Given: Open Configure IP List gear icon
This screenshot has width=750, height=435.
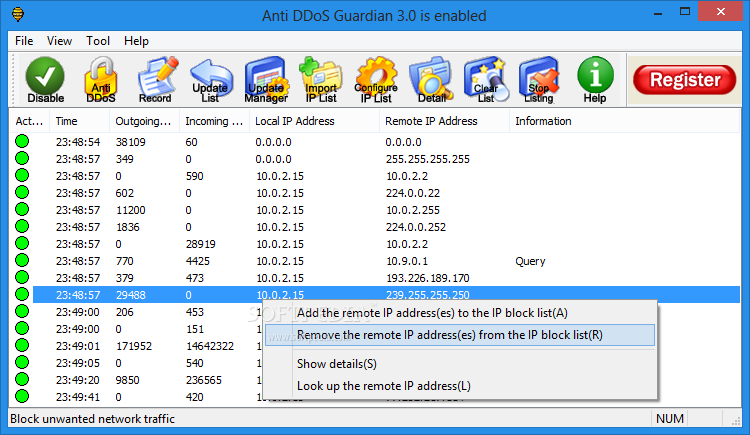Looking at the screenshot, I should [x=376, y=80].
